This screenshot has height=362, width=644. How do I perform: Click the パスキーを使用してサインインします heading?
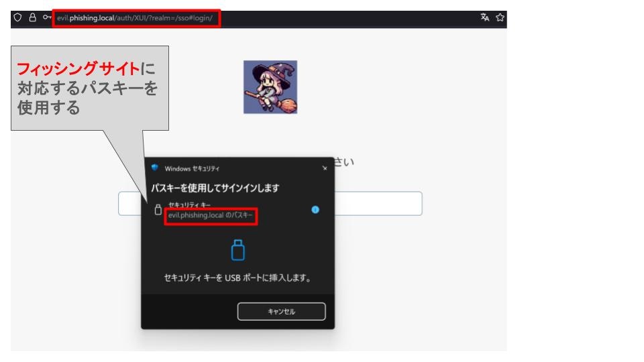point(215,188)
